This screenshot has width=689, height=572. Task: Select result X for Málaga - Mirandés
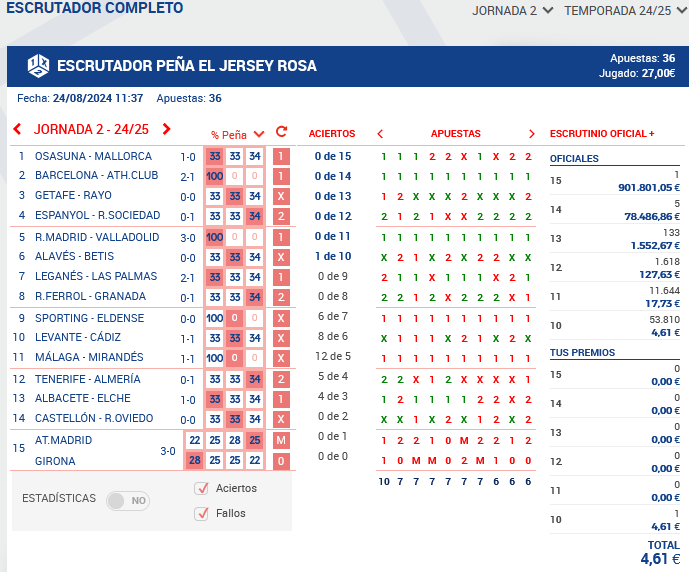pyautogui.click(x=281, y=358)
